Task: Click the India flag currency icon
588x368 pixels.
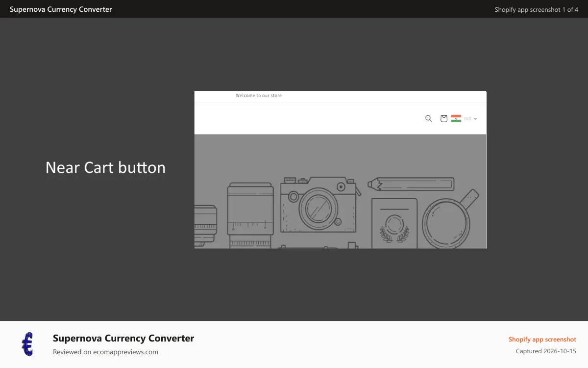Action: pos(456,118)
